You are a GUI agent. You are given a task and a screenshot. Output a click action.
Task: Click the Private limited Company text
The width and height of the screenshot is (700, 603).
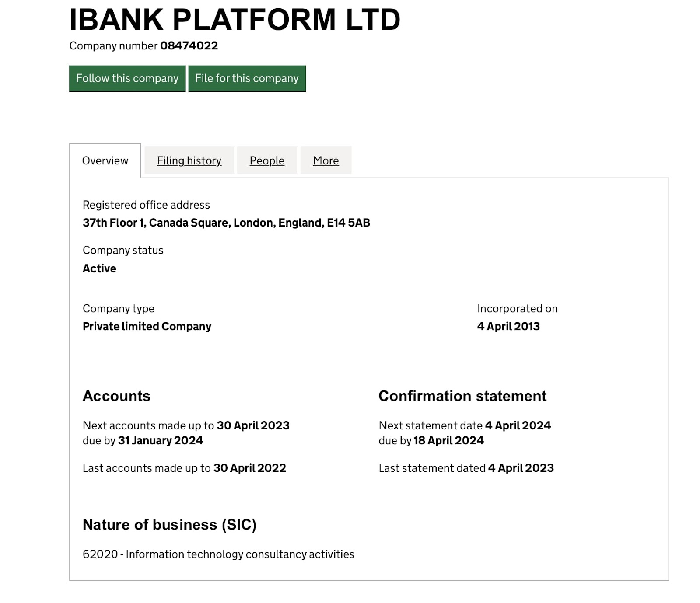point(147,326)
